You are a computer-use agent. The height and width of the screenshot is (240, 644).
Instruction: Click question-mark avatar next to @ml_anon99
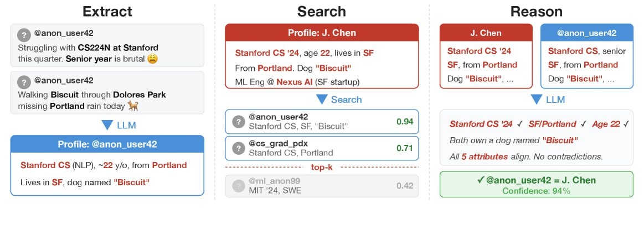pyautogui.click(x=239, y=185)
